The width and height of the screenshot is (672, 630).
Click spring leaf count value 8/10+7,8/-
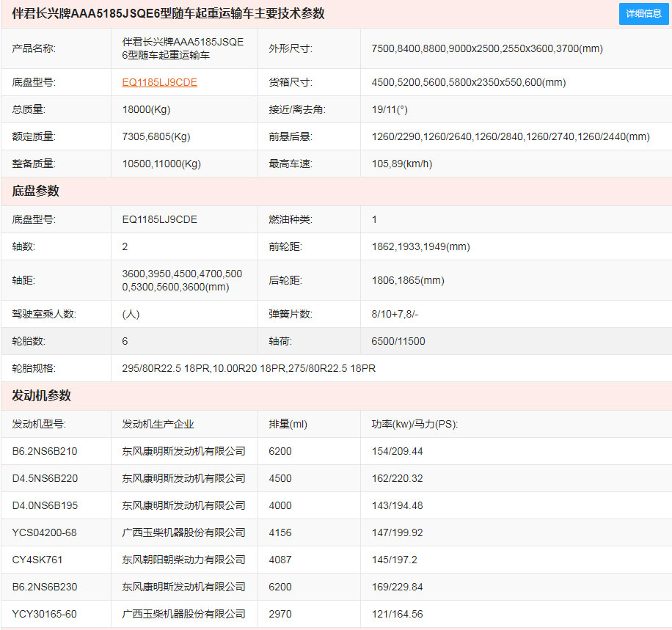395,314
